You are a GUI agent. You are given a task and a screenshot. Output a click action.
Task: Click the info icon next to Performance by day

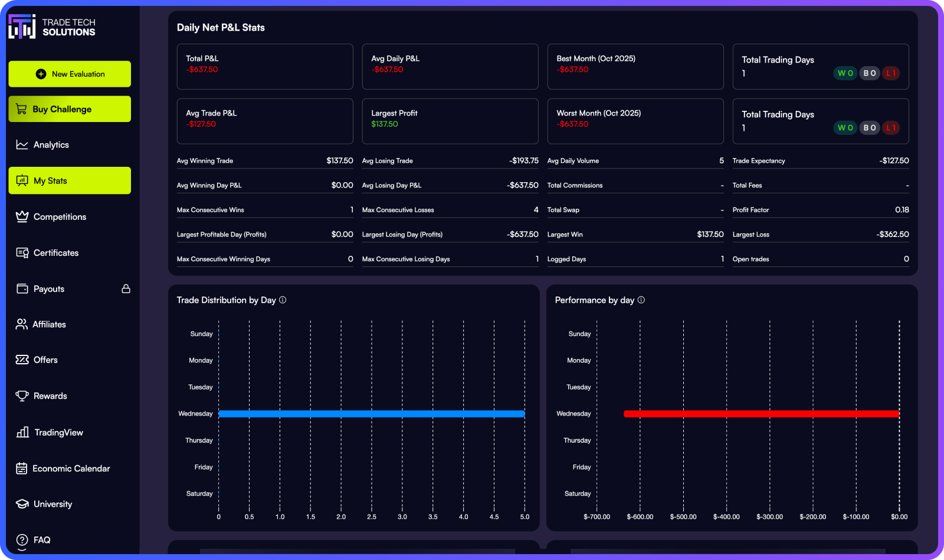tap(641, 299)
